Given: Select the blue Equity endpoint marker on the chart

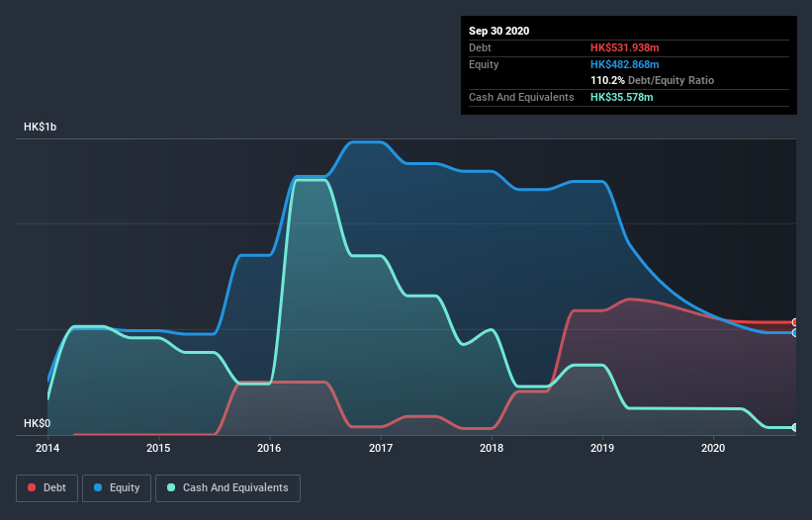Looking at the screenshot, I should 795,333.
